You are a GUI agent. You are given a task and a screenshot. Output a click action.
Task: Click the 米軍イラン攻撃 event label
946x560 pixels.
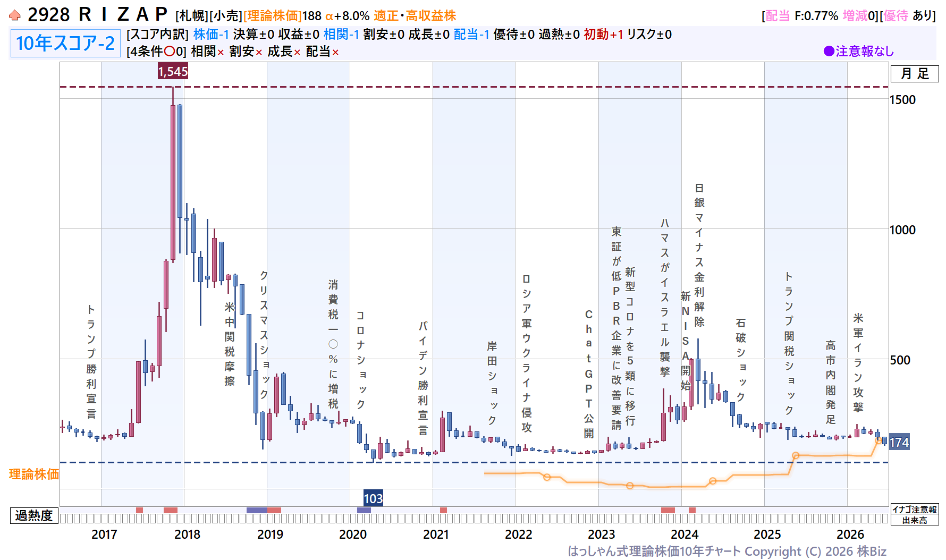(858, 363)
